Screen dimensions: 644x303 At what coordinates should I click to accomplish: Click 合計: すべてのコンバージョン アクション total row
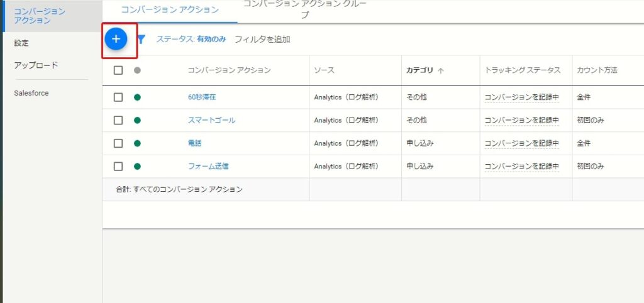click(373, 189)
